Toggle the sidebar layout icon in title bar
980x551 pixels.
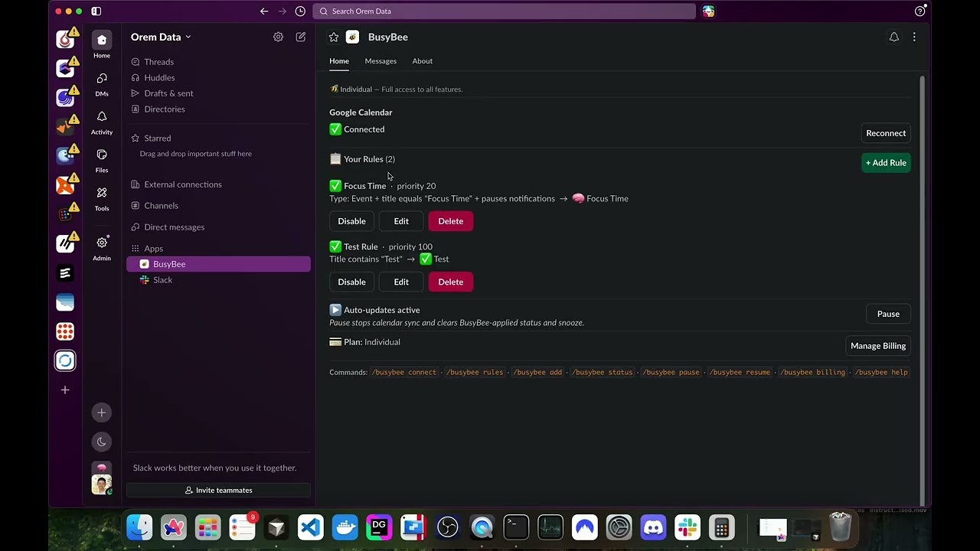96,11
